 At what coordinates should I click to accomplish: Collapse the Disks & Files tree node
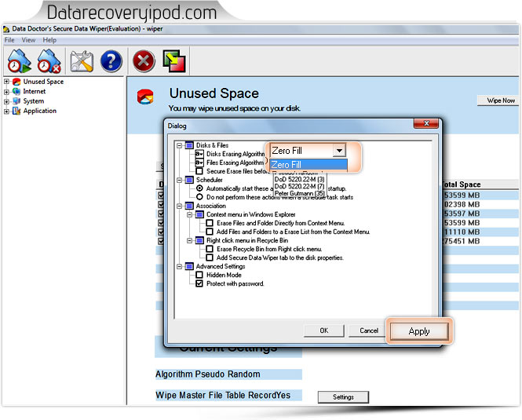(179, 145)
